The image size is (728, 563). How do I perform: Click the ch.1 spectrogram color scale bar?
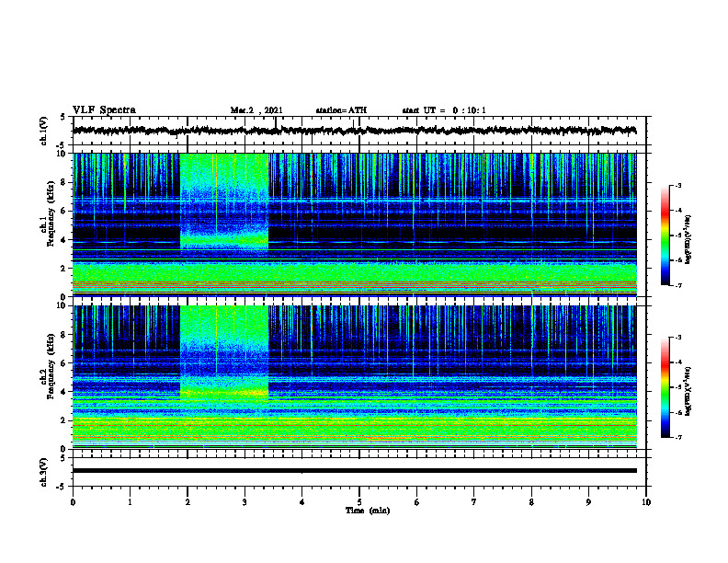tap(665, 236)
